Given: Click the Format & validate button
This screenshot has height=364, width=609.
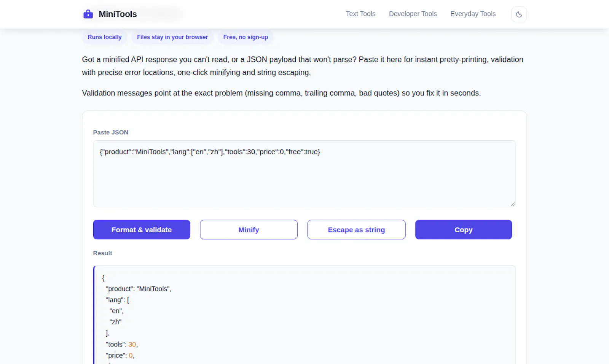Looking at the screenshot, I should 142,230.
